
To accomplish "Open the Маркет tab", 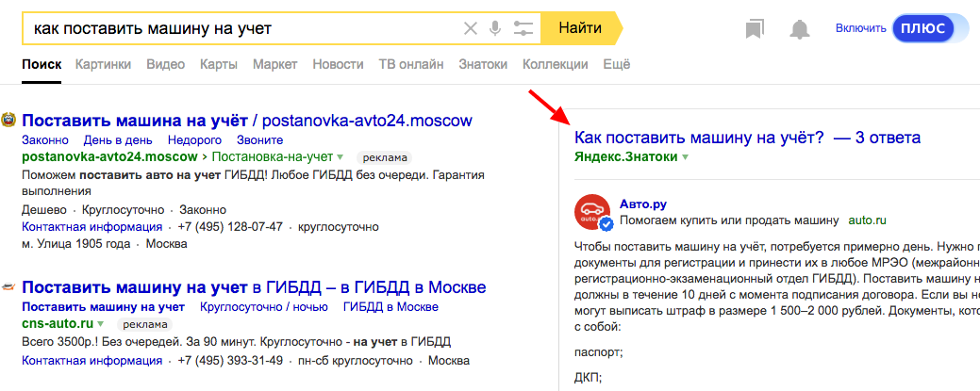I will pos(275,64).
